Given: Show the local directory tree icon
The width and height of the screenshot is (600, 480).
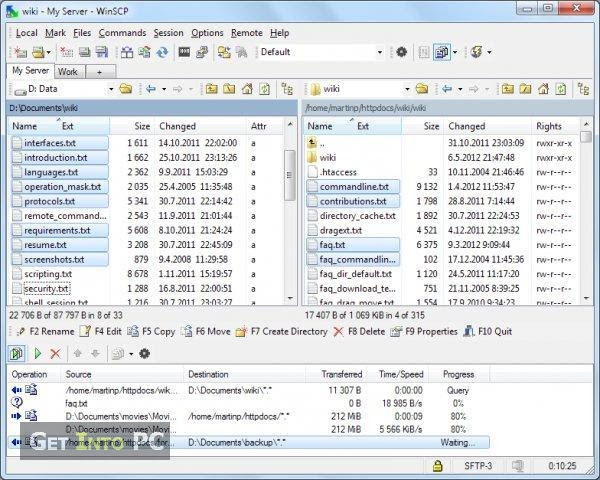Looking at the screenshot, I should point(287,89).
